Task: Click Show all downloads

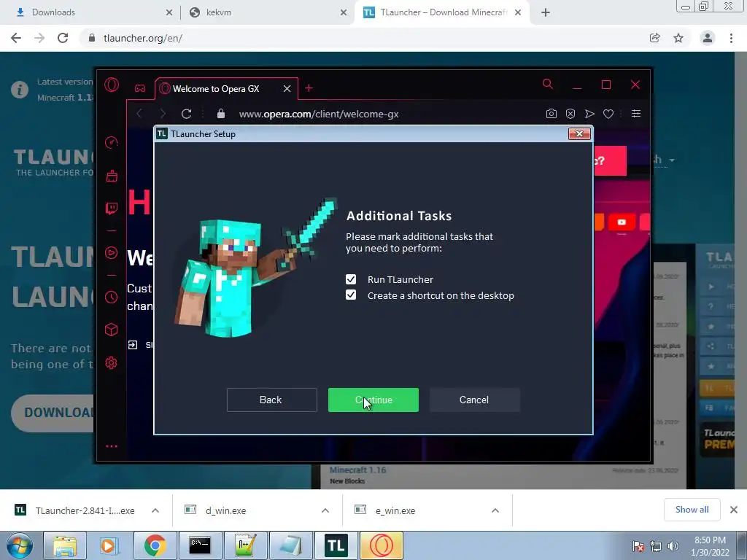Action: coord(692,510)
